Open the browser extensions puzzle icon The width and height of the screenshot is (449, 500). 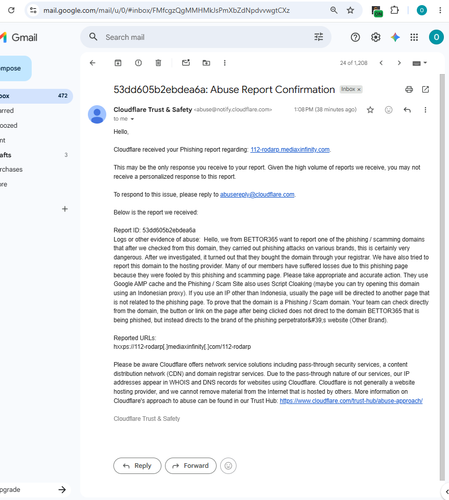click(395, 10)
